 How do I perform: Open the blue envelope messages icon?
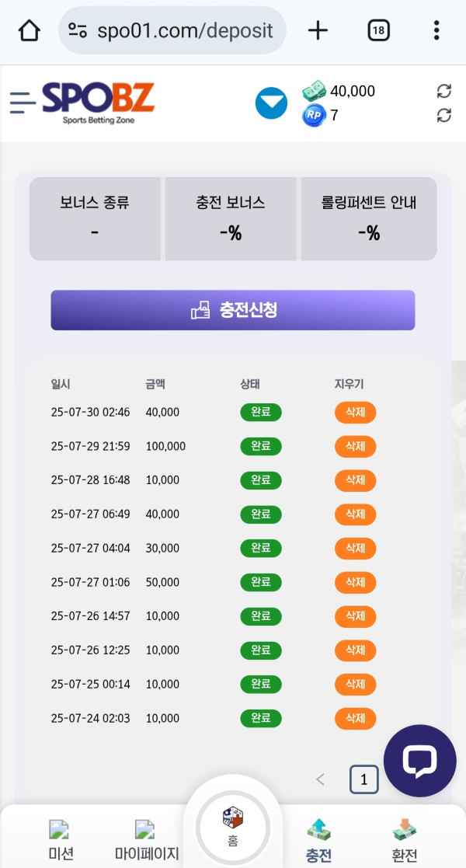click(x=271, y=103)
